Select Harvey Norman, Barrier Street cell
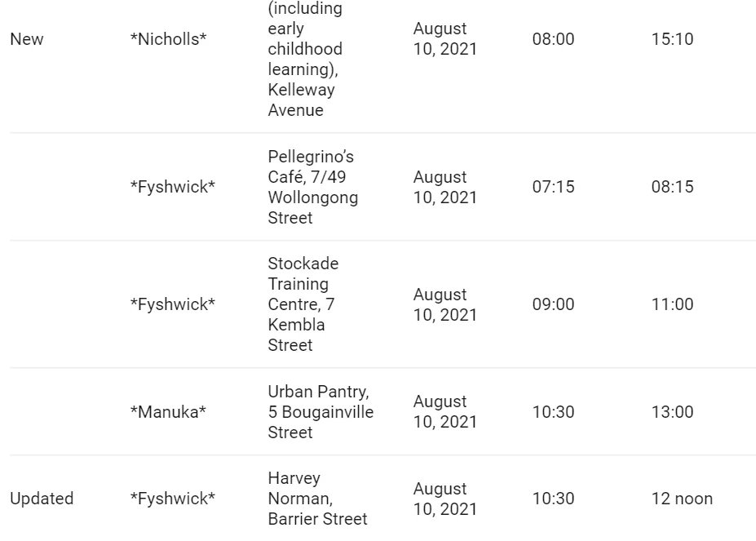This screenshot has height=541, width=756. point(318,499)
